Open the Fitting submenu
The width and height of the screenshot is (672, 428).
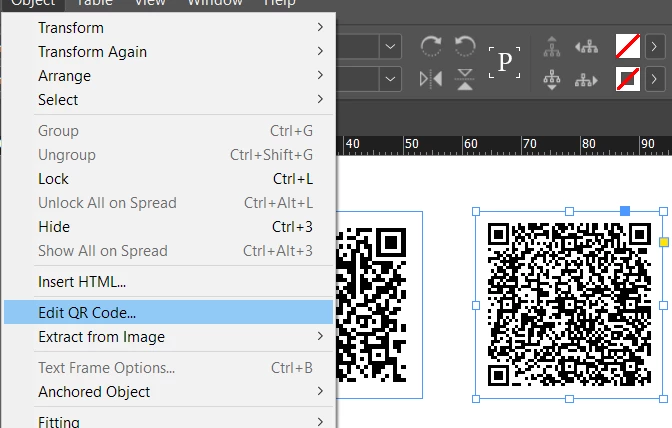(x=168, y=422)
